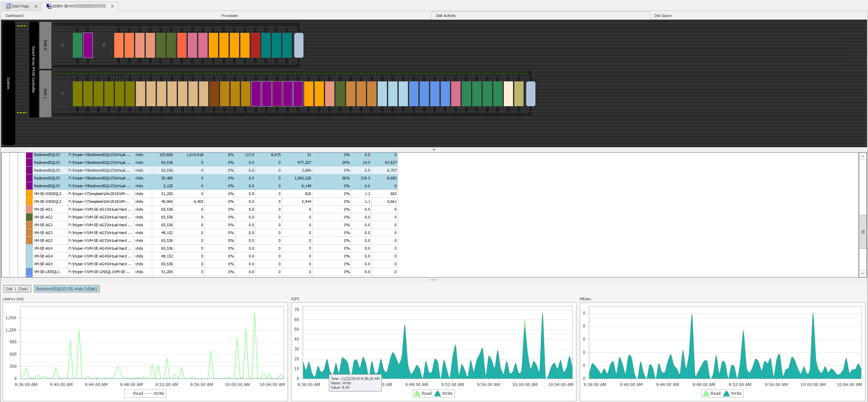This screenshot has width=868, height=402.
Task: Select the RedmondSQL03-OS.vhdx (vDisk) button
Action: pos(66,289)
